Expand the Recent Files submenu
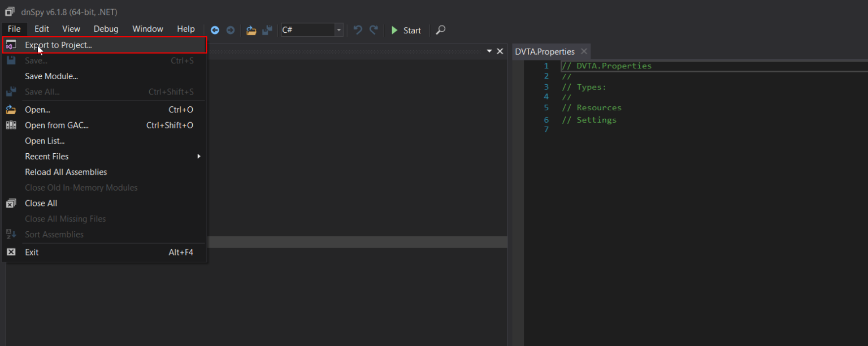 tap(105, 157)
